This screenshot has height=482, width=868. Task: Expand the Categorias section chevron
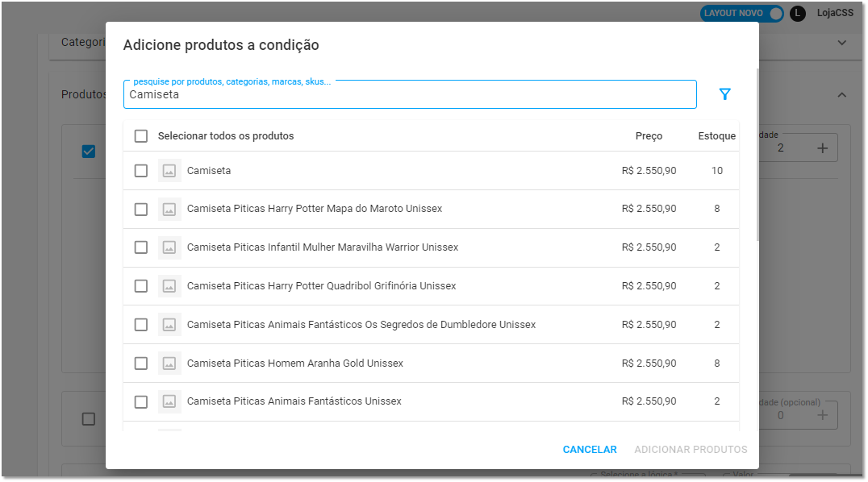[842, 43]
